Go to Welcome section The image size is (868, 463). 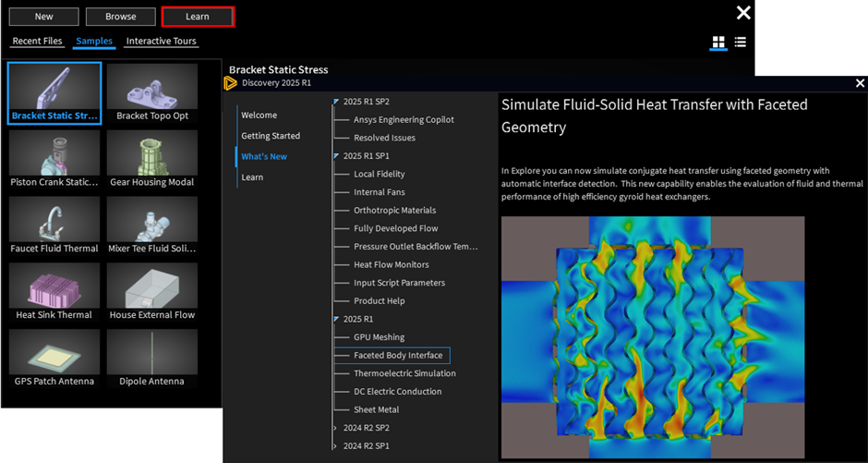(x=259, y=116)
